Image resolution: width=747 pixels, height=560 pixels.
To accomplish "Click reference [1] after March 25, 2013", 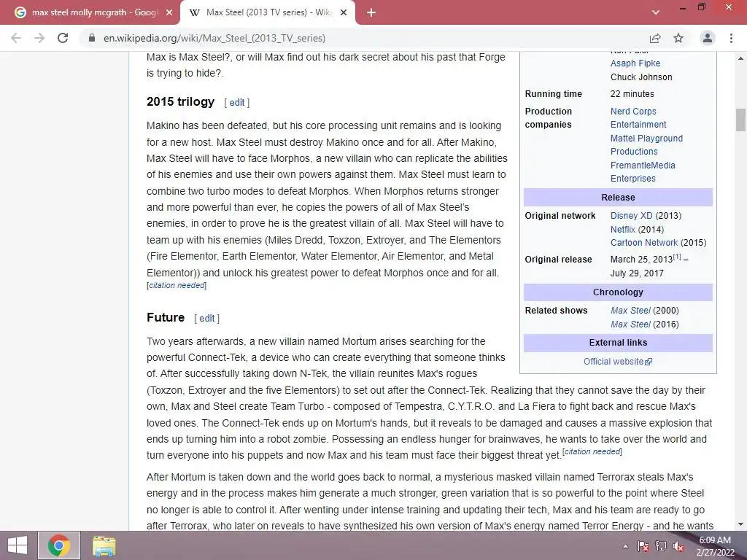I will pos(677,257).
